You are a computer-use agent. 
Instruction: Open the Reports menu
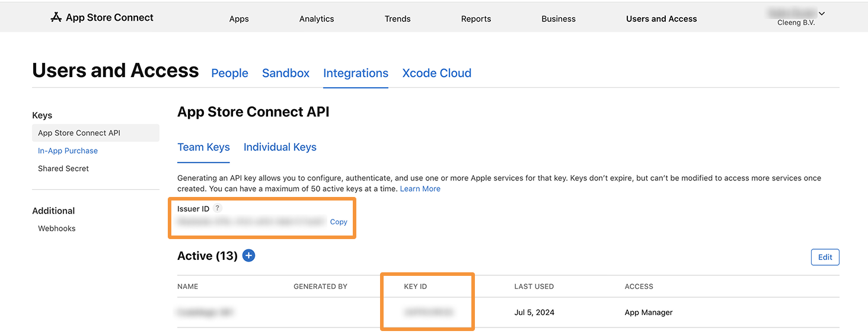476,18
